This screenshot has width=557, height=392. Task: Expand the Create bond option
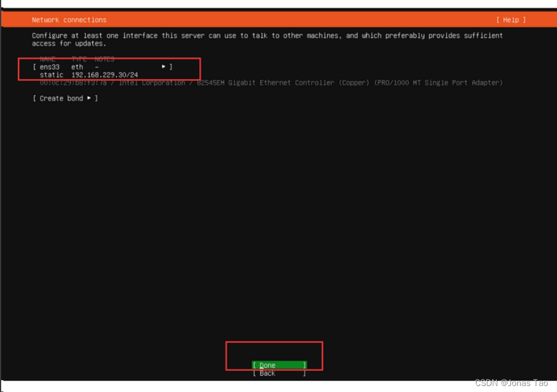tap(91, 98)
